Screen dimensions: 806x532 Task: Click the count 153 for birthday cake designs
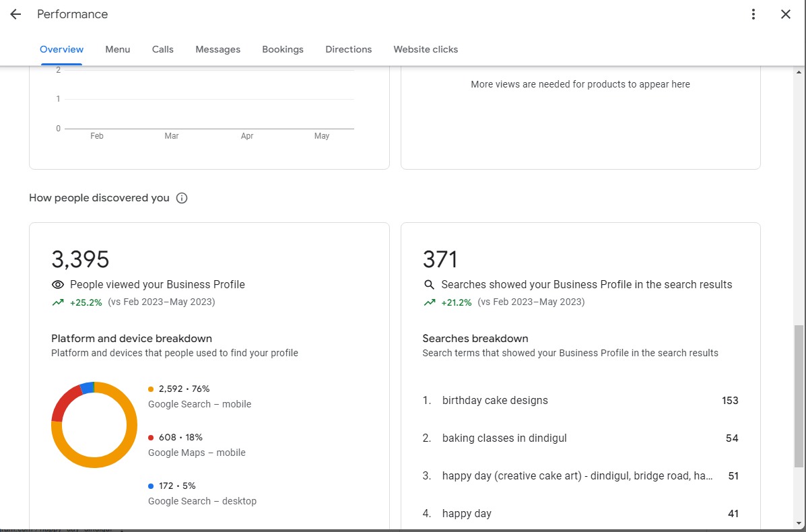(x=730, y=401)
